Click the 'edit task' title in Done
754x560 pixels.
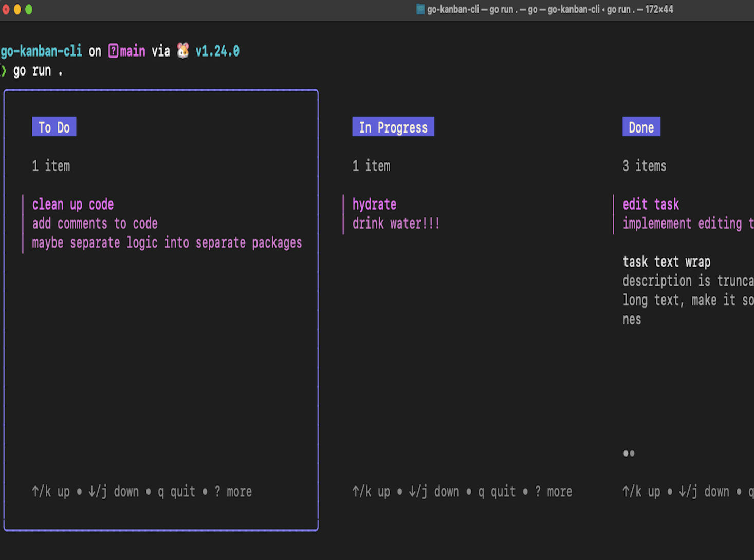[651, 204]
